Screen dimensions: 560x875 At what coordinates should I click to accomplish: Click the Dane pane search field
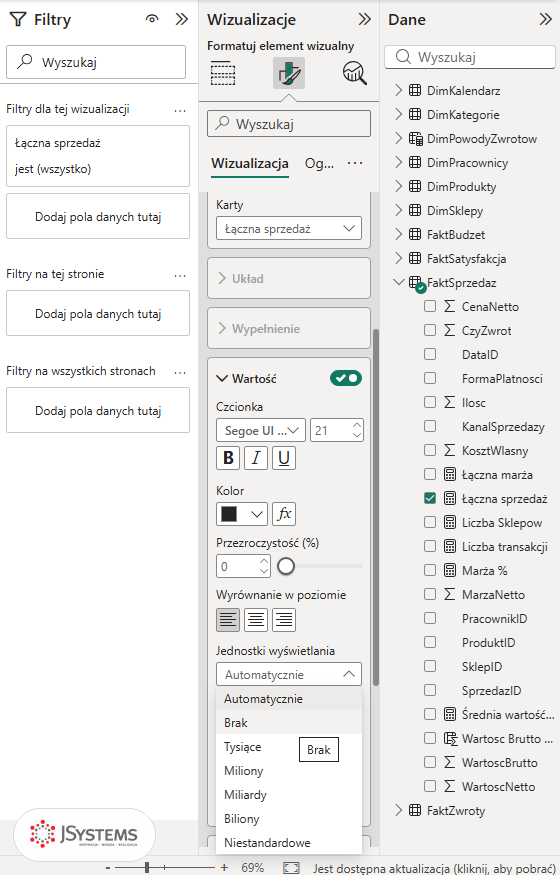tap(470, 57)
